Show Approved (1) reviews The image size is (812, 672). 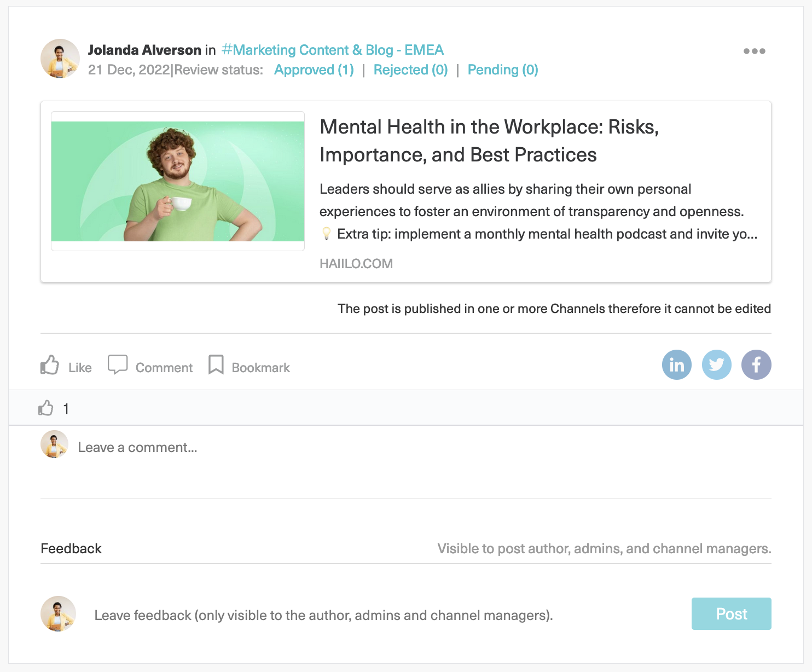coord(314,70)
